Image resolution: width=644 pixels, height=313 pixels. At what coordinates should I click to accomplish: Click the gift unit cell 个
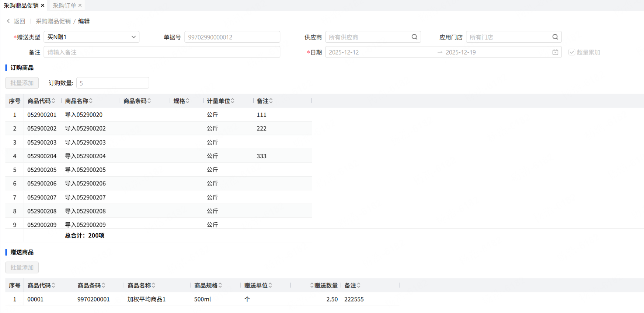(x=247, y=299)
